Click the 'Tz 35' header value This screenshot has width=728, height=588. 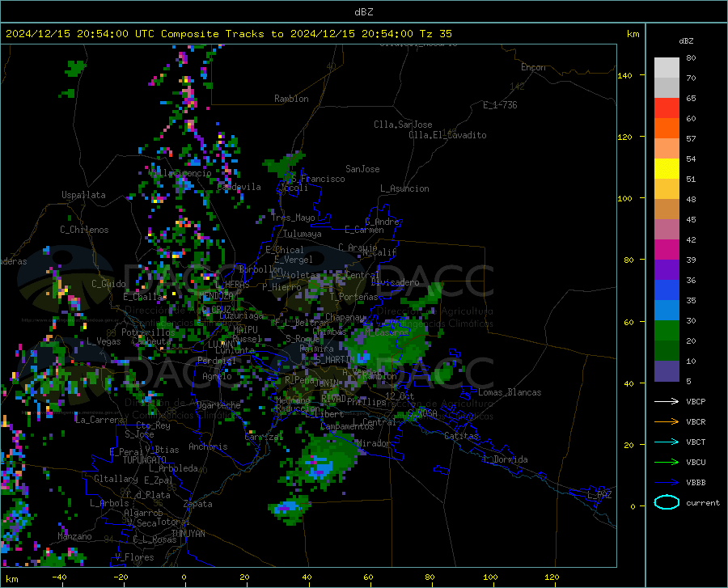click(435, 33)
